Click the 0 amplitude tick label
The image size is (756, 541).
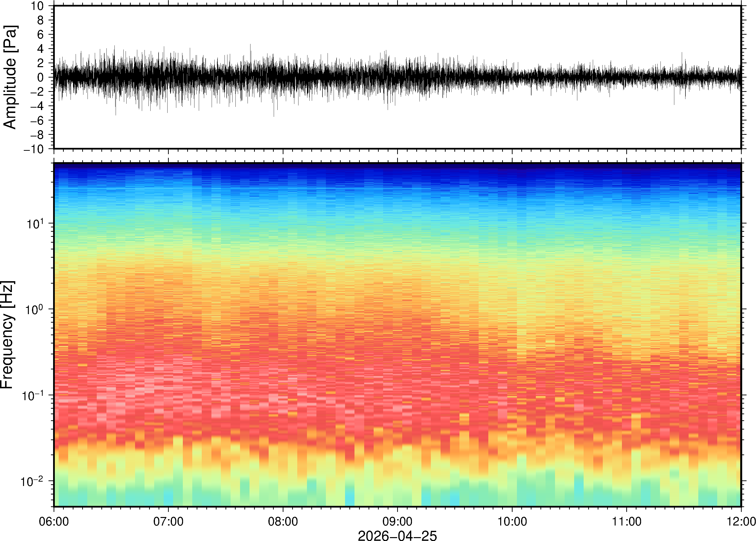tap(41, 78)
